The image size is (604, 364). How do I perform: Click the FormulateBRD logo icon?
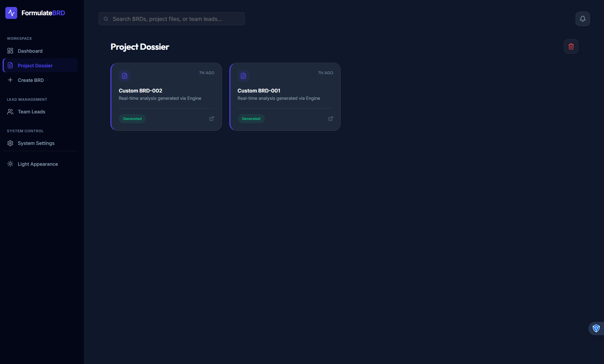(11, 13)
